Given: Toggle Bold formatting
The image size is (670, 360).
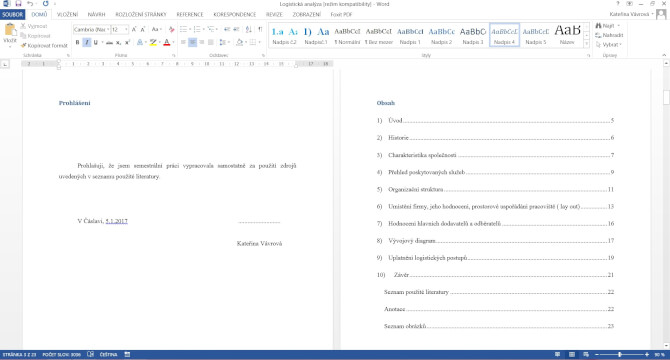Looking at the screenshot, I should tap(77, 42).
